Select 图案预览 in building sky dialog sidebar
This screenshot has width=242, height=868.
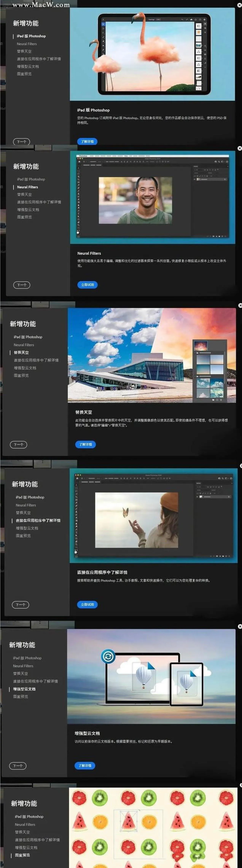(x=21, y=375)
